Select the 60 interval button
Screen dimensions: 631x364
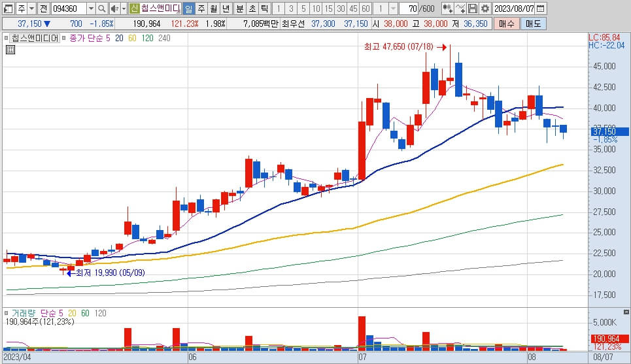point(366,8)
